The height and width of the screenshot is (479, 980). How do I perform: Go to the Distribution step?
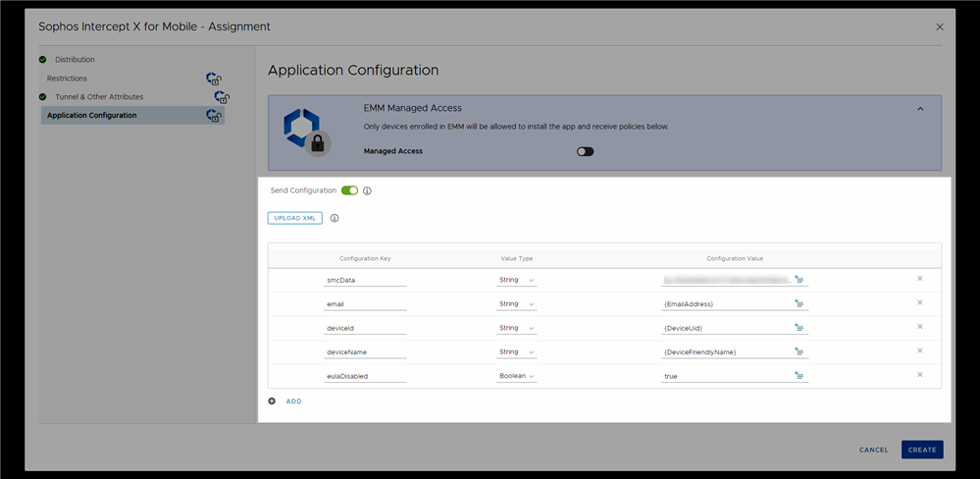75,60
